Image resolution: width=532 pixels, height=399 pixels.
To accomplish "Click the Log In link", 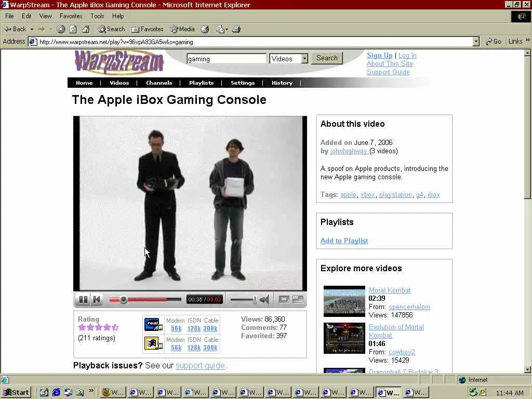I will tap(407, 55).
